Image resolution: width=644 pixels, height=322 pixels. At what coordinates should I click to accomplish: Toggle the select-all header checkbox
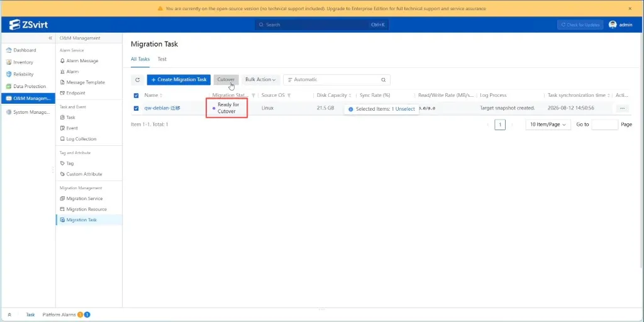pos(136,96)
